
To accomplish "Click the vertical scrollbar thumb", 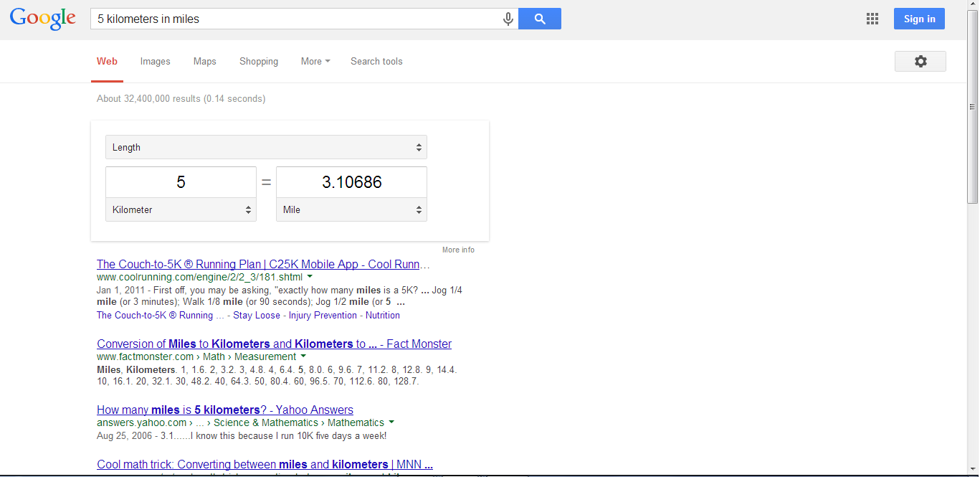I will [x=972, y=108].
